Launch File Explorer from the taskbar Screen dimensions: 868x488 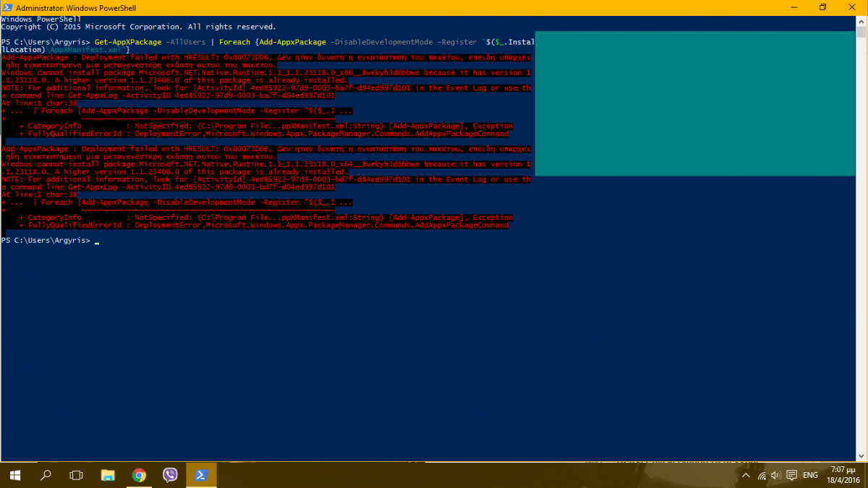(x=107, y=475)
